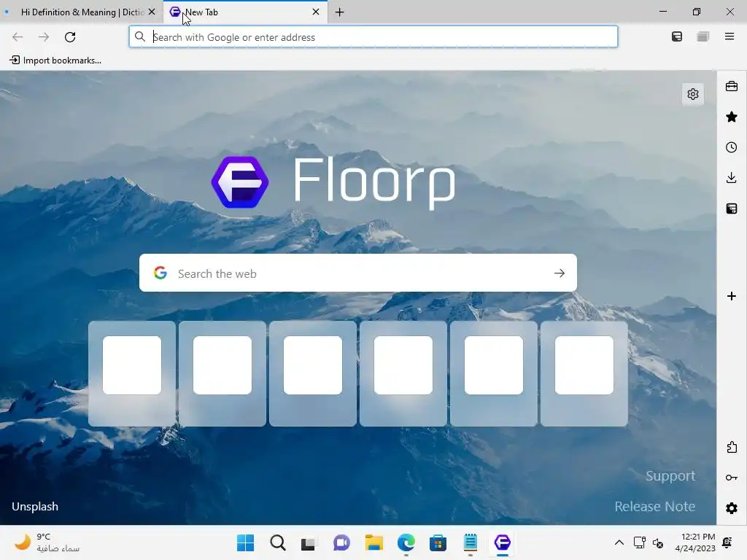Open a new tab with plus button
This screenshot has height=560, width=747.
340,12
